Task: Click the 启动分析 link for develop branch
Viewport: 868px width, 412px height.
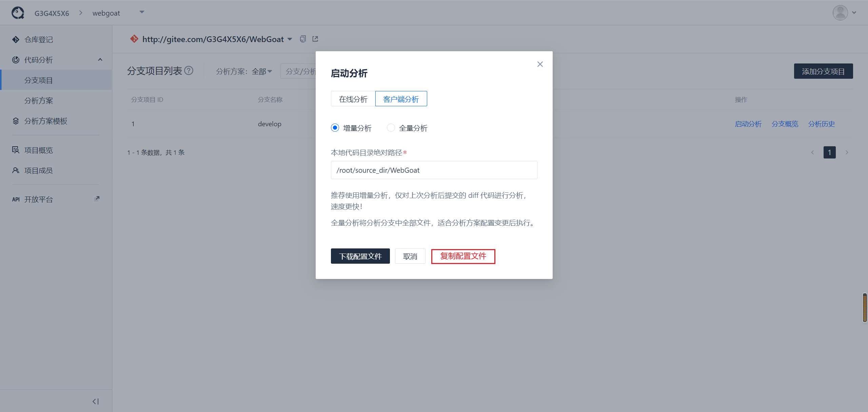Action: tap(748, 124)
